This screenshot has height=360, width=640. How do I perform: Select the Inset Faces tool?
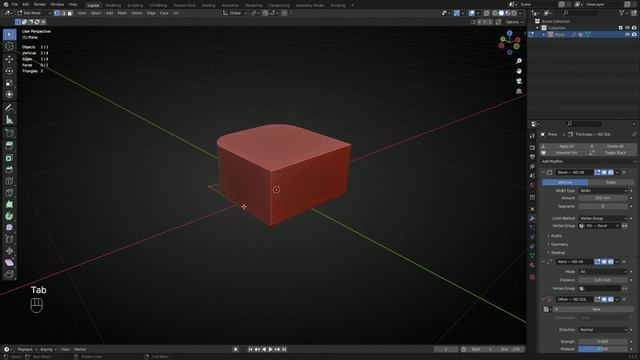(9, 158)
